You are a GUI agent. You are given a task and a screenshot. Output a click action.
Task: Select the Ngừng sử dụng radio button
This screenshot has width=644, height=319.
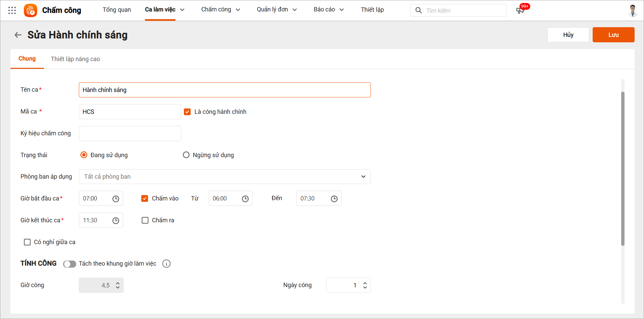coord(186,155)
